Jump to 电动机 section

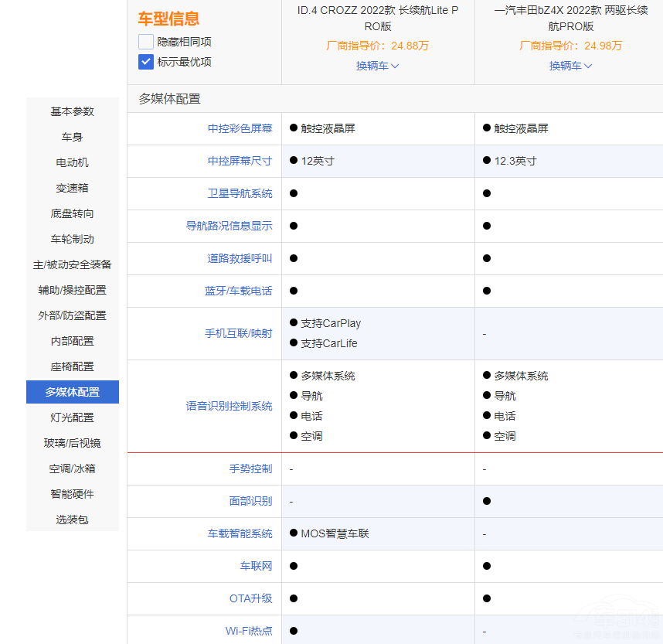pos(73,162)
